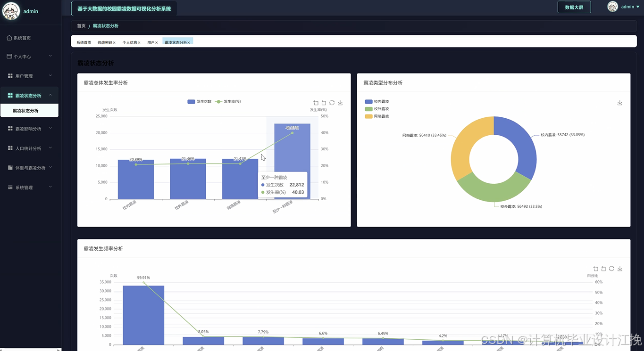Go to 首页 breadcrumb link

point(81,26)
